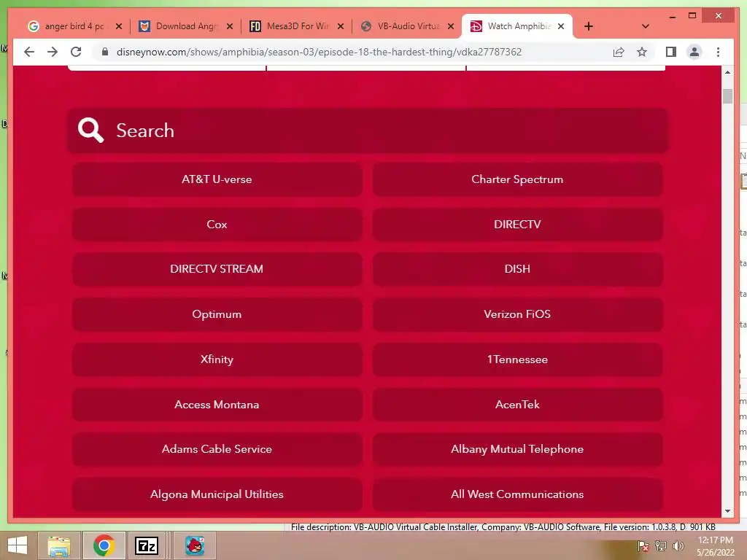Select Adams Cable Service

pos(217,449)
